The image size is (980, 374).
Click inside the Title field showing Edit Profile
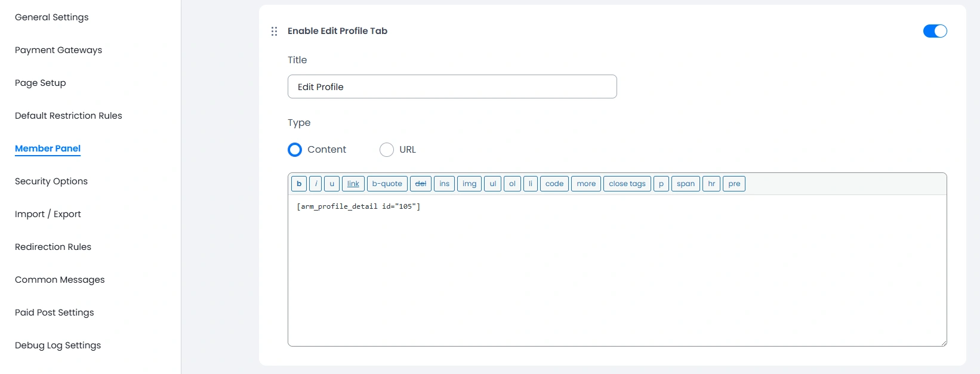(x=452, y=86)
